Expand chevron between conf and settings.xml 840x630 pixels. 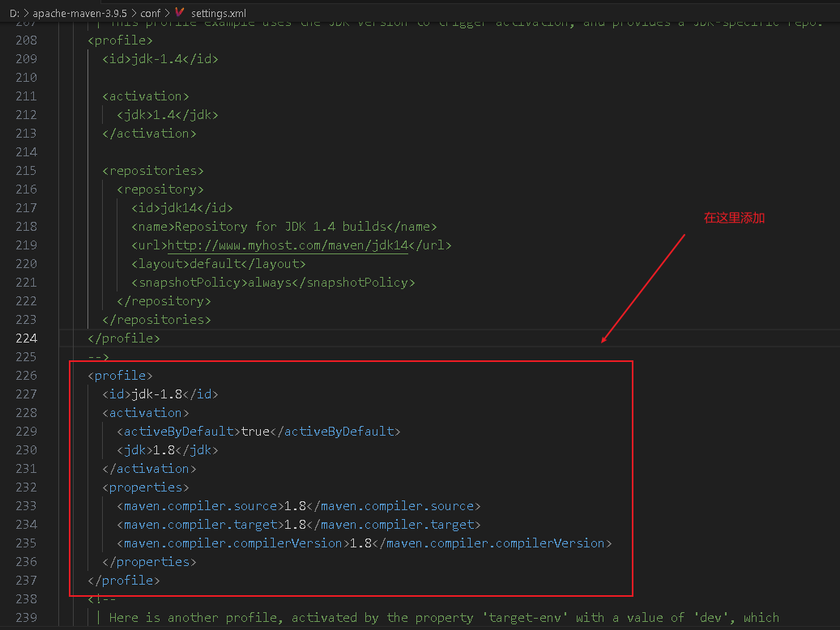pyautogui.click(x=167, y=14)
